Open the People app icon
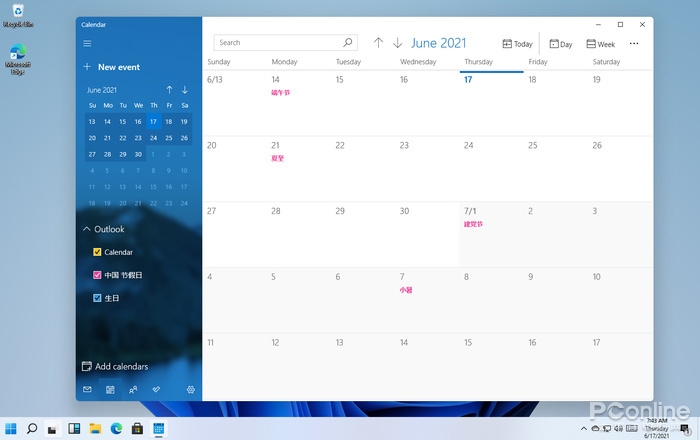 point(133,390)
